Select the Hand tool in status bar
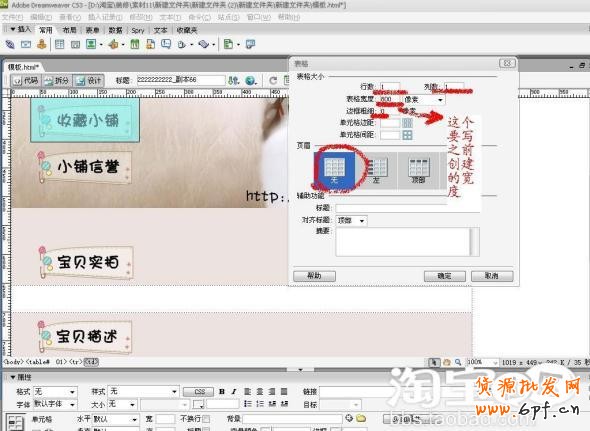Image resolution: width=590 pixels, height=431 pixels. click(447, 362)
